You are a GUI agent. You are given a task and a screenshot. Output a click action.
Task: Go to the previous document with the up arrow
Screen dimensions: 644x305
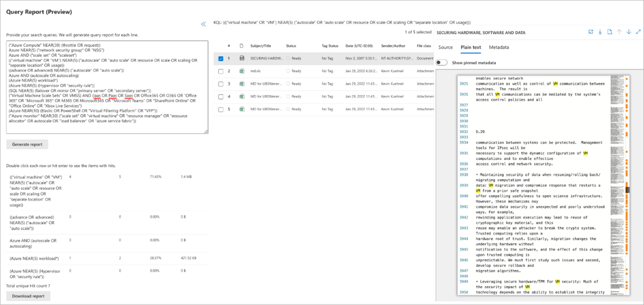click(x=619, y=32)
